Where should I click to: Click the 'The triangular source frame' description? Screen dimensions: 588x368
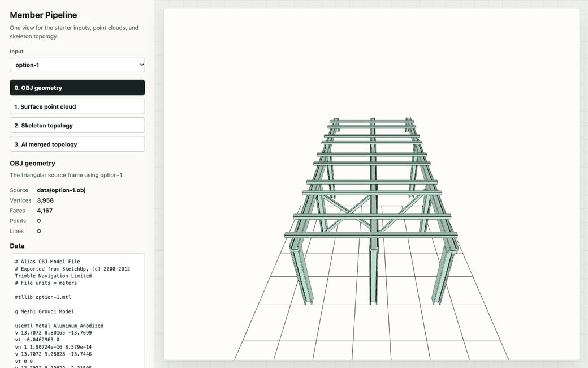[x=66, y=175]
